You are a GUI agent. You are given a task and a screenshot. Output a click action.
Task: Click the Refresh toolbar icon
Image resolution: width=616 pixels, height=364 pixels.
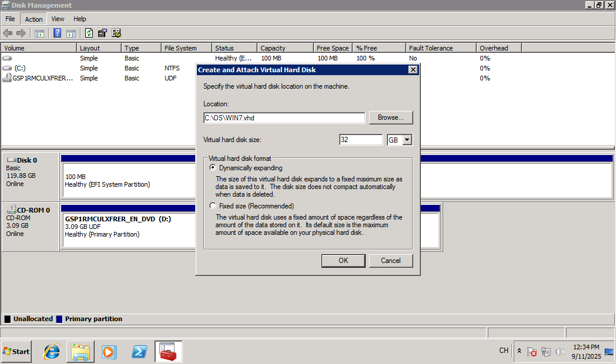coord(89,33)
